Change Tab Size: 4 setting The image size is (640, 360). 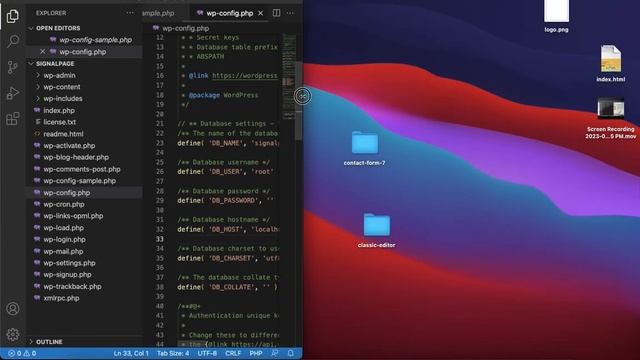tap(173, 353)
